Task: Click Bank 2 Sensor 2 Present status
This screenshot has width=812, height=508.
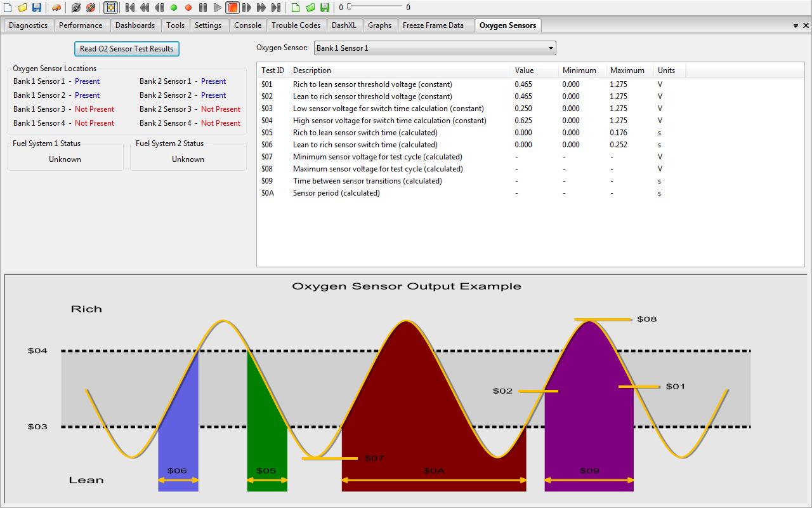Action: 213,95
